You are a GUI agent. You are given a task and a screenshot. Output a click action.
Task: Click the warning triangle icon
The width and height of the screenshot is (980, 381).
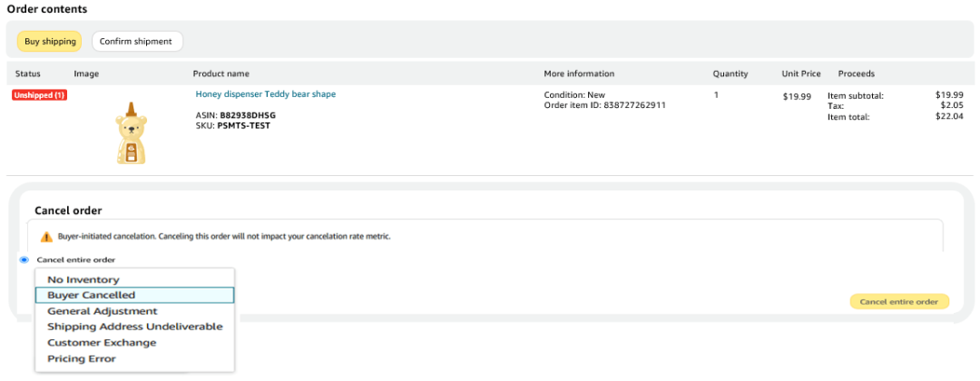click(46, 238)
